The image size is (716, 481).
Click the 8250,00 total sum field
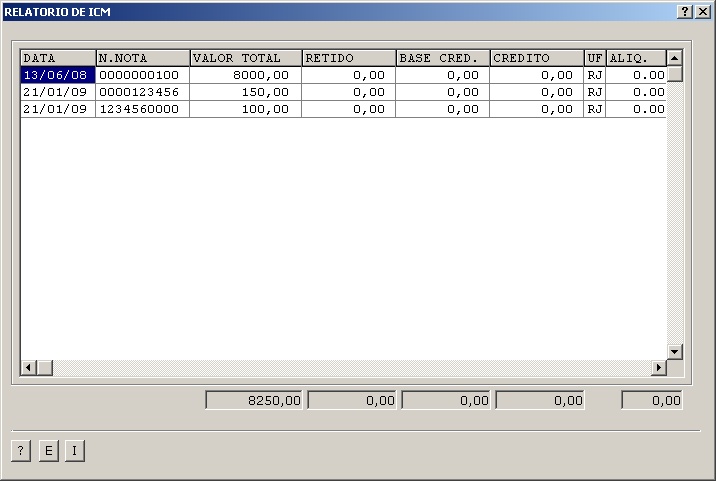point(254,401)
